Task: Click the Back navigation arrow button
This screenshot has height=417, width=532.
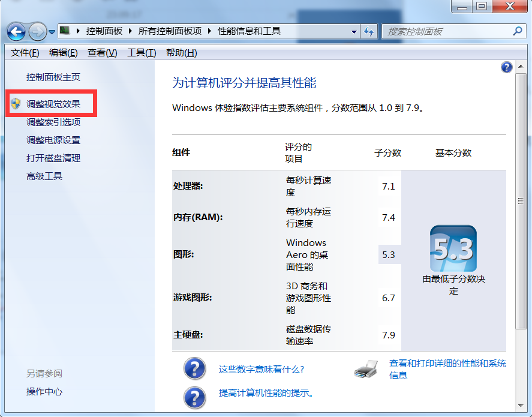Action: click(x=16, y=32)
